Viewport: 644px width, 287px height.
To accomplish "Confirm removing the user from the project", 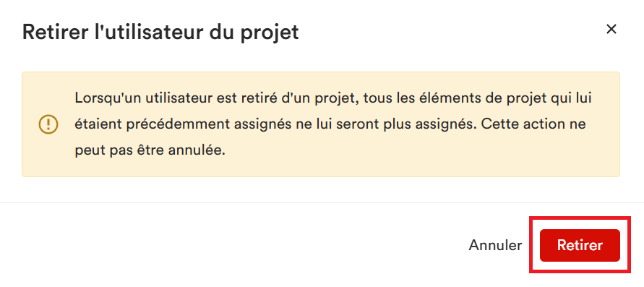I will click(x=580, y=245).
